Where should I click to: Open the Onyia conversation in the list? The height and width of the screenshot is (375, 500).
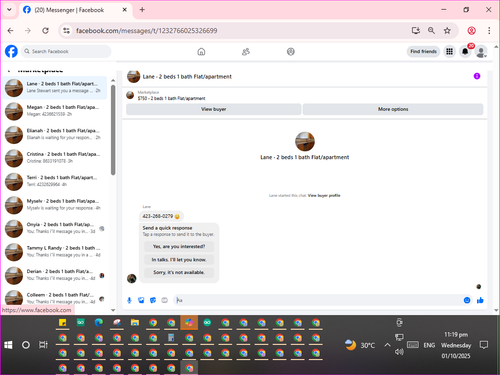coord(55,228)
